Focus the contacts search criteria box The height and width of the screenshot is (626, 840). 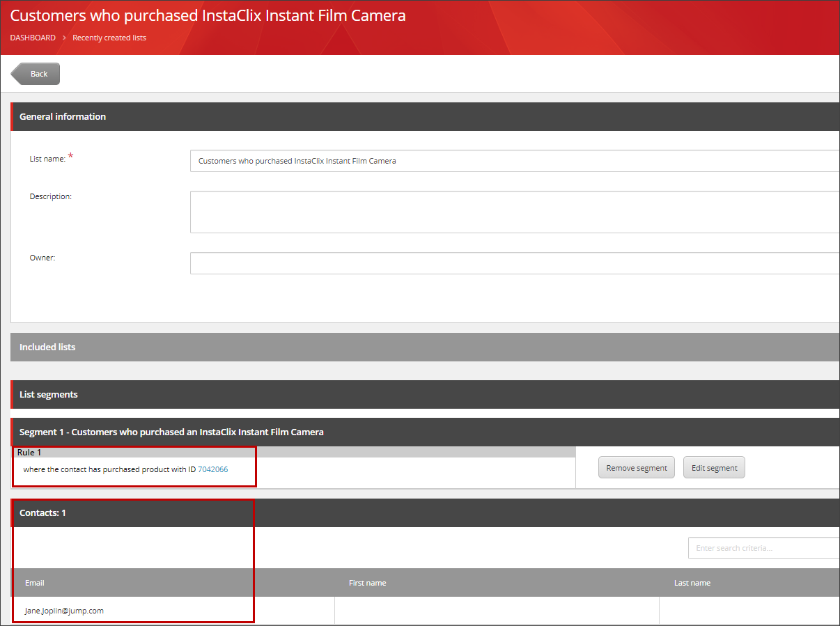point(764,548)
